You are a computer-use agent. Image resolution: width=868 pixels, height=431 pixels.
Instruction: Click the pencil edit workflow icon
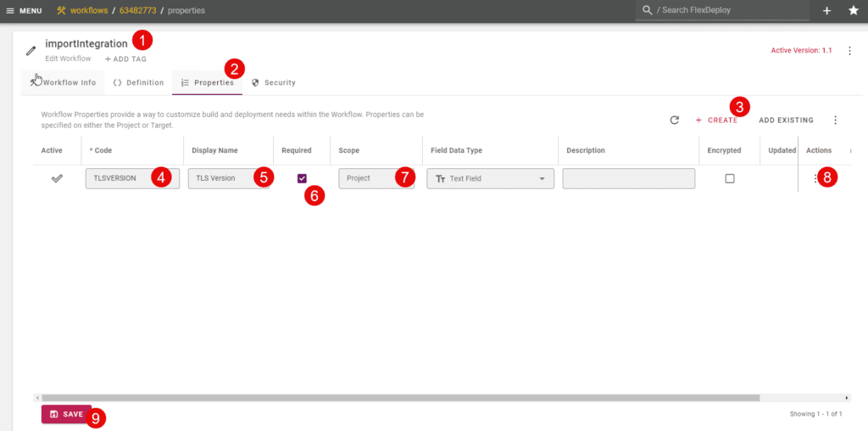click(31, 51)
